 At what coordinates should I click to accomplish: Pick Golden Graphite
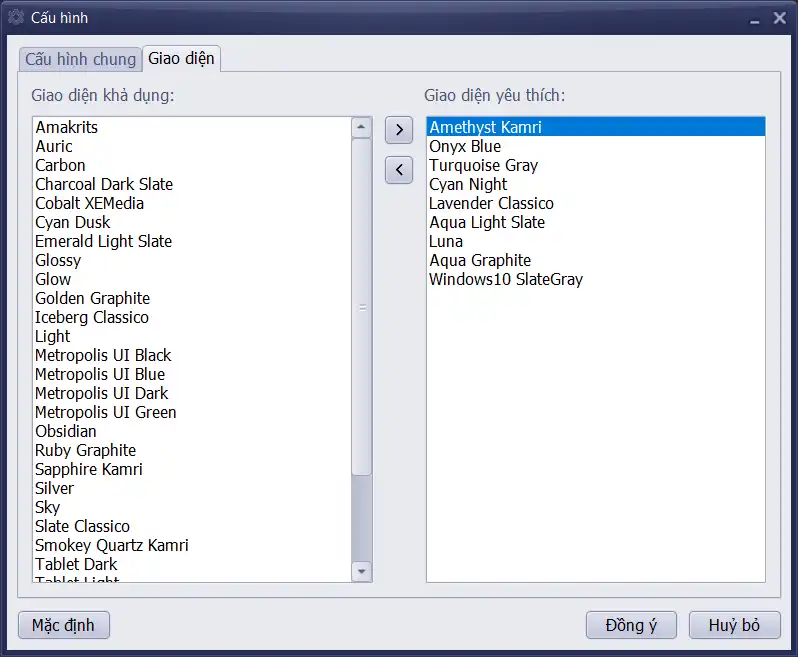pos(192,298)
